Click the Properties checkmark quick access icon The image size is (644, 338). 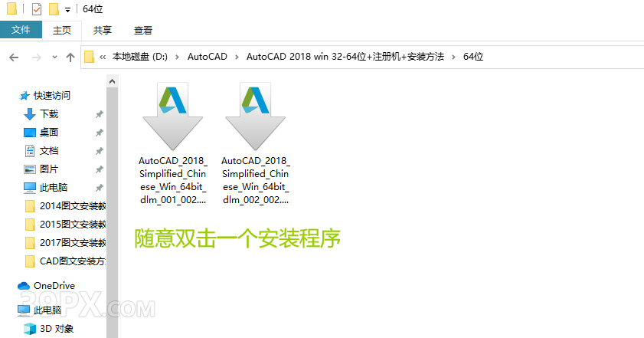[x=37, y=8]
